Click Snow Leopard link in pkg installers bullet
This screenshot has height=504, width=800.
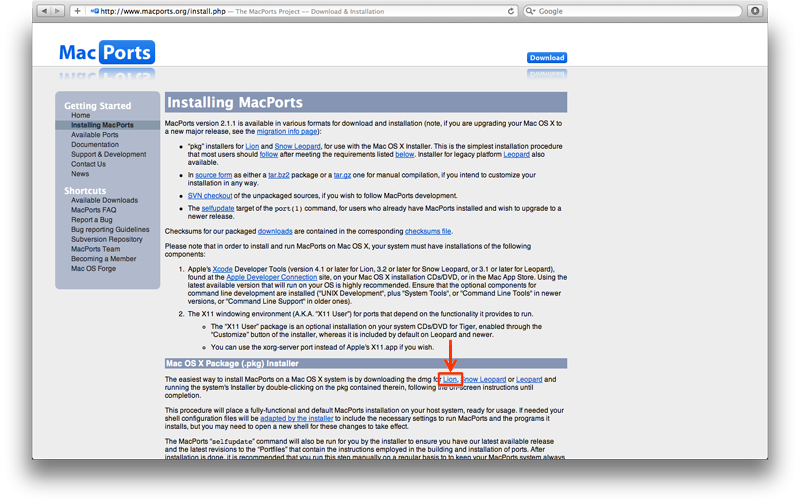pos(297,146)
